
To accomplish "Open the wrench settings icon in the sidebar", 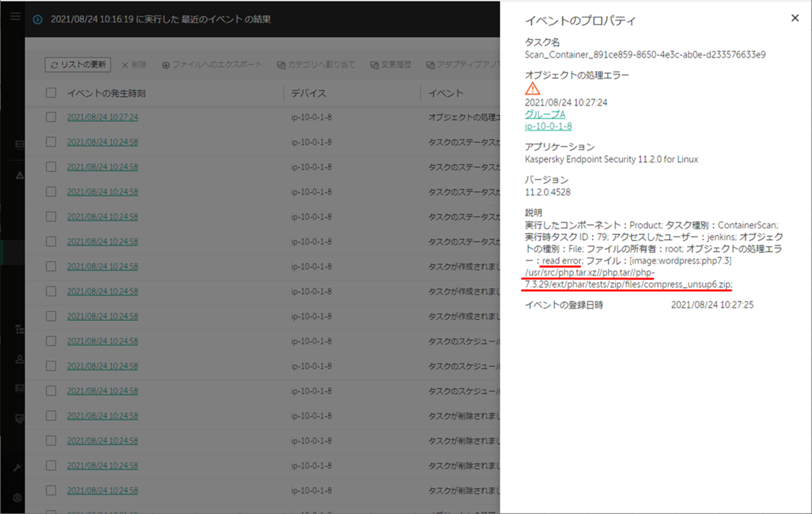I will [19, 467].
